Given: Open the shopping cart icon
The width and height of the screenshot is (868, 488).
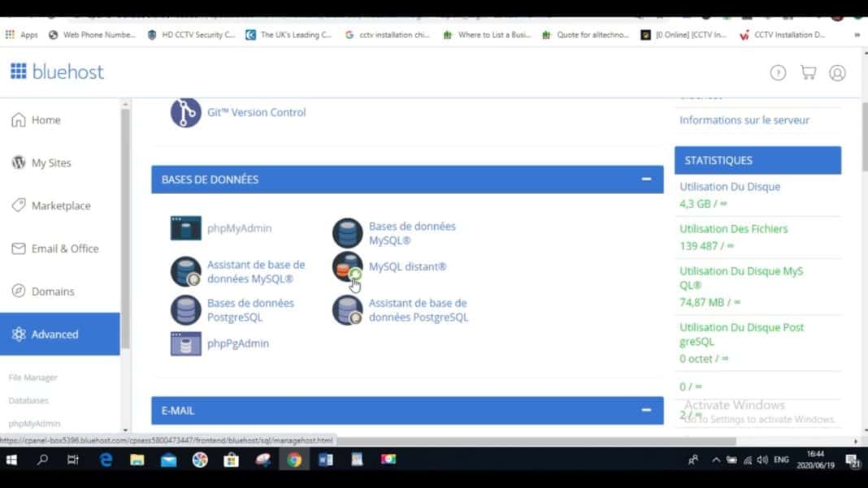Looking at the screenshot, I should pos(808,72).
